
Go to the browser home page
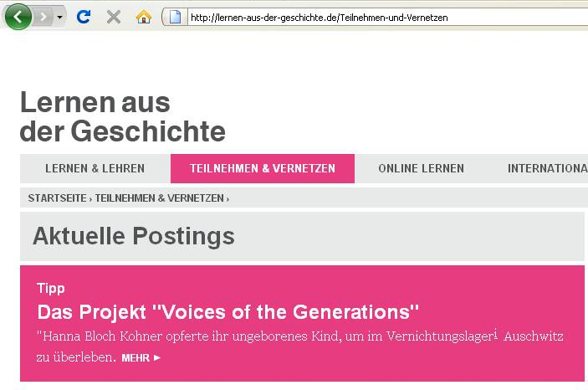coord(144,16)
